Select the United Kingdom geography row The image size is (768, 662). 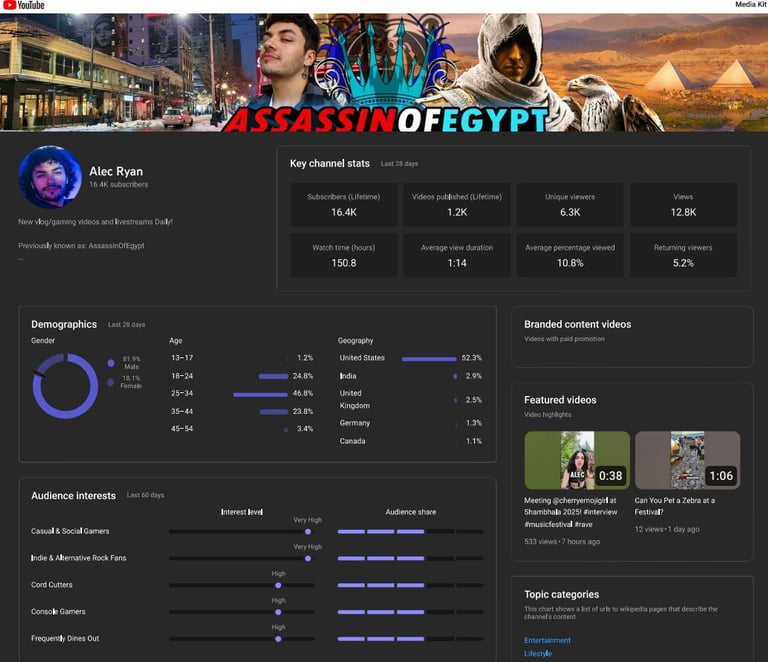(x=410, y=400)
